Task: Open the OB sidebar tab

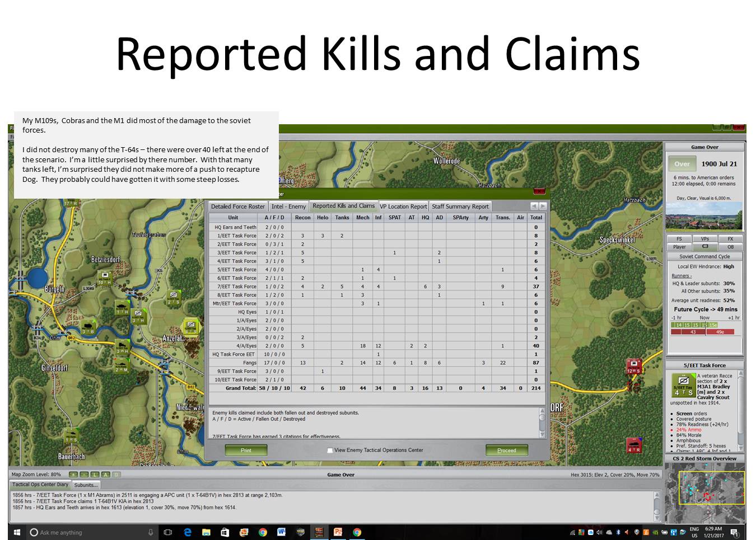Action: click(x=730, y=246)
